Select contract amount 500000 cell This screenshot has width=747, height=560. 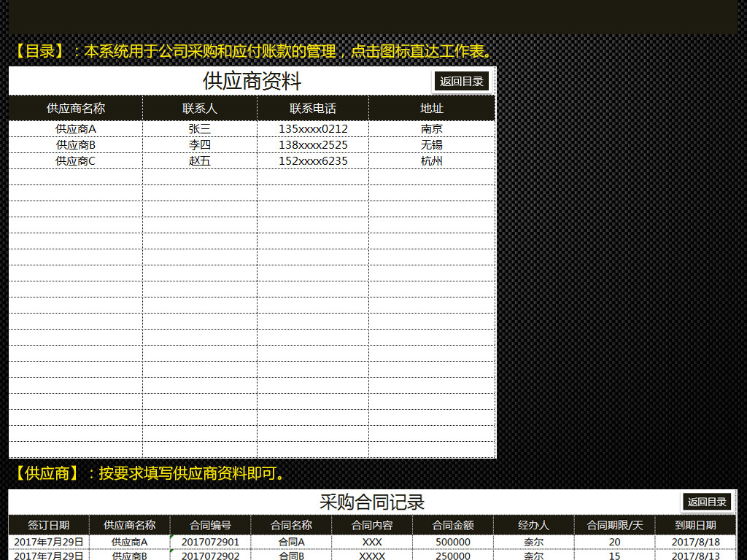(453, 541)
